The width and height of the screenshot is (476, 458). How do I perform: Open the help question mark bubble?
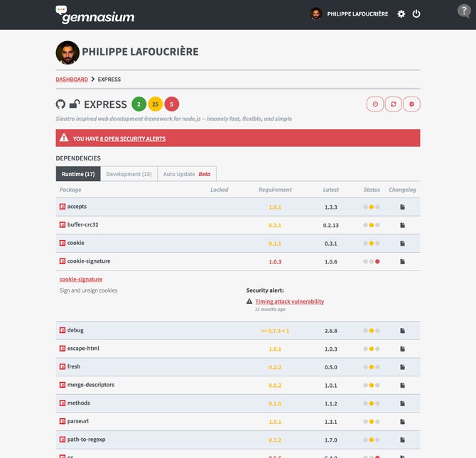[463, 11]
